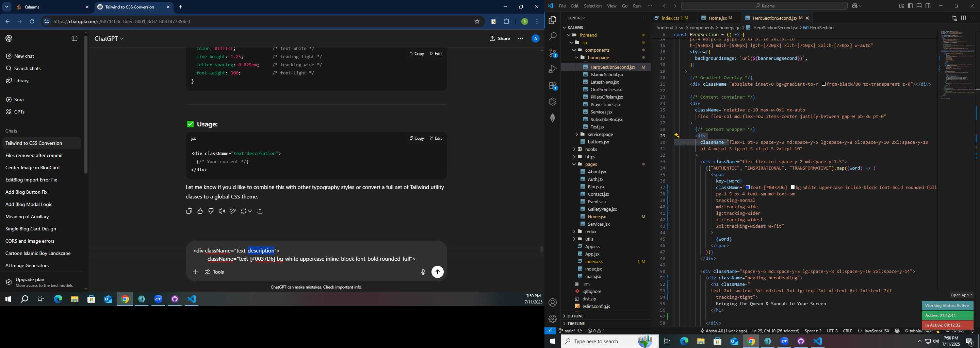This screenshot has width=980, height=348.
Task: Collapse the pages folder in Explorer
Action: point(574,164)
